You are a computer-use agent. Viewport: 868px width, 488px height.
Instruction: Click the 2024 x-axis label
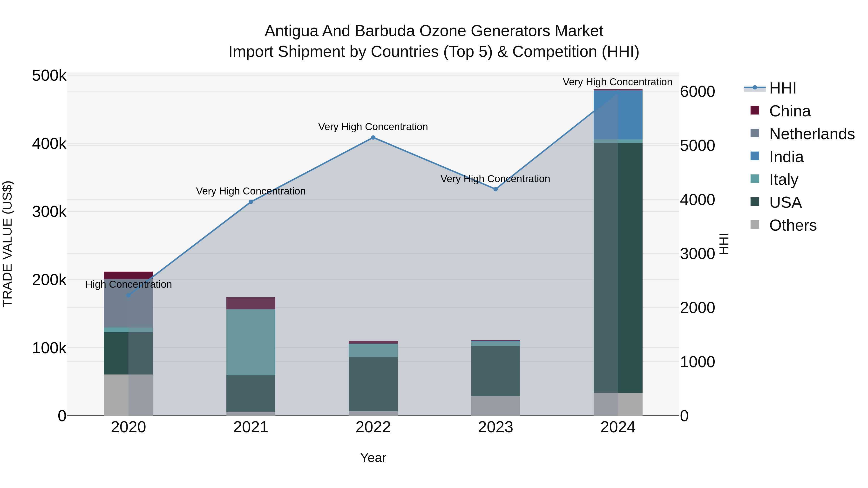[x=618, y=427]
